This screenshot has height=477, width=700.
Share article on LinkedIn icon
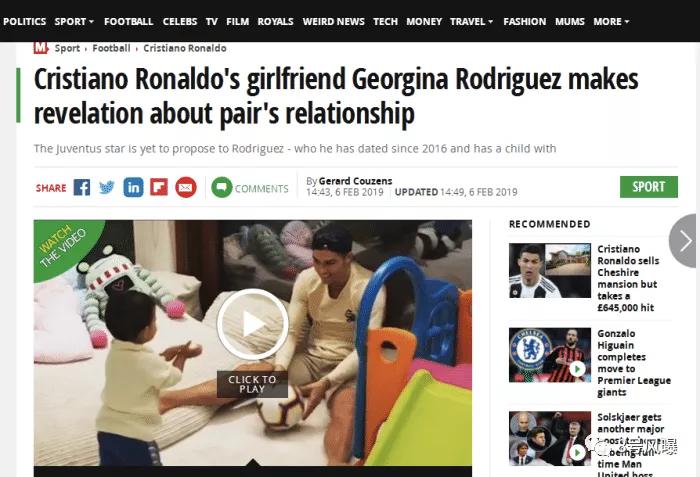coord(133,188)
